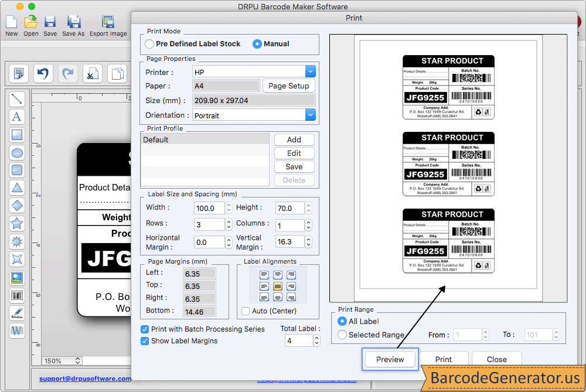Click the label Width input field
Screen dimensions: 586x392
click(209, 208)
